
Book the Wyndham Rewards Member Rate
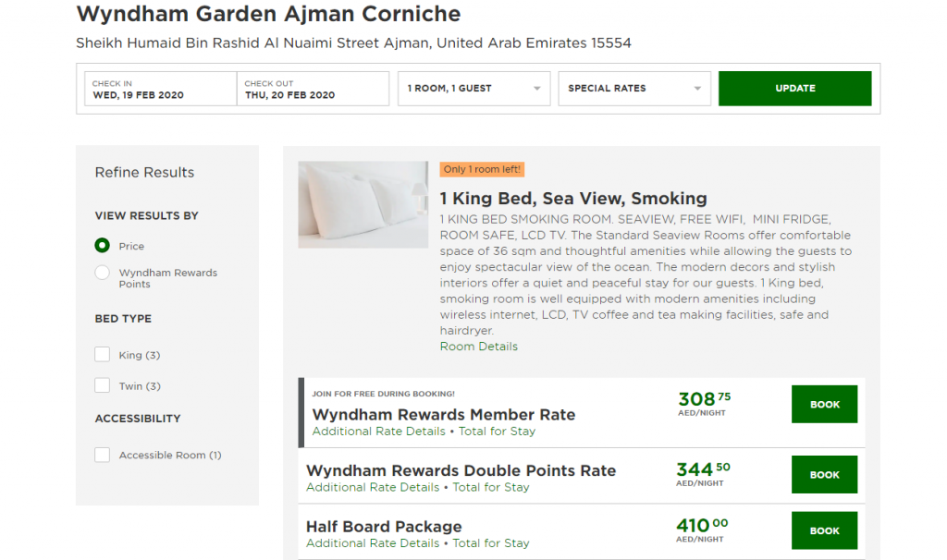click(824, 404)
